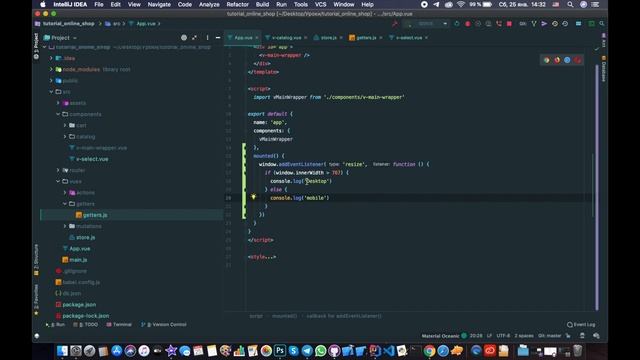Screen dimensions: 640x360
Task: Select package.json in project tree
Action: point(79,304)
